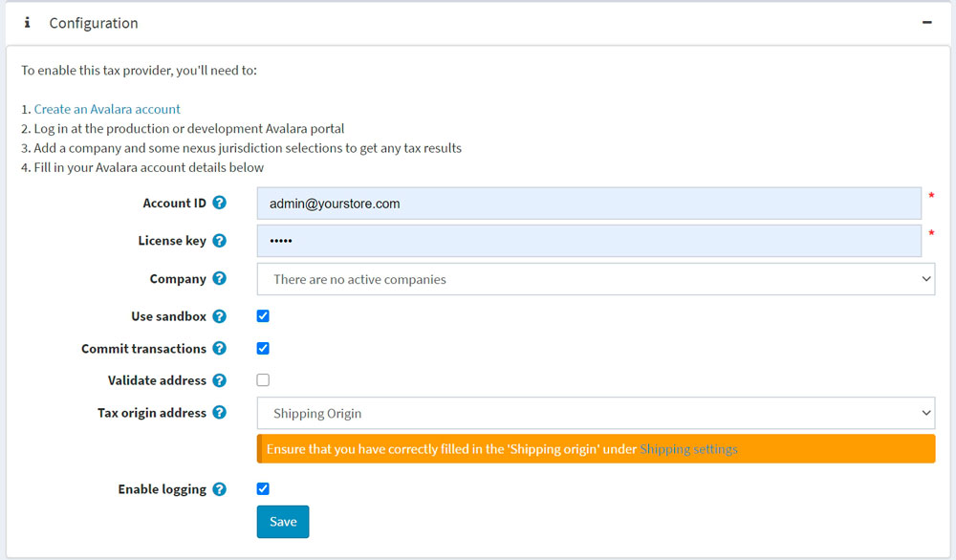Click the Enable logging help icon
The image size is (956, 560).
(219, 489)
